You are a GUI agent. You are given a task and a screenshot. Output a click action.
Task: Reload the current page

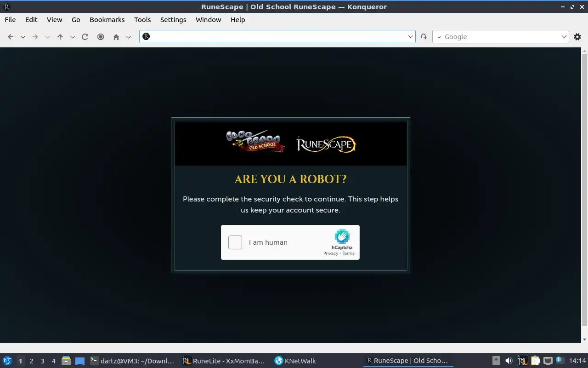pyautogui.click(x=85, y=37)
